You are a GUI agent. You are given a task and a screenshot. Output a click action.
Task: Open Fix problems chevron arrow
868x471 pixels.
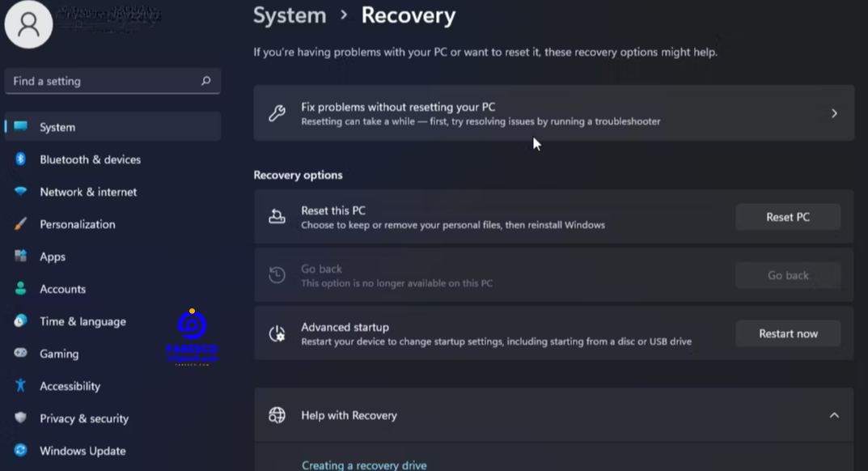tap(834, 113)
